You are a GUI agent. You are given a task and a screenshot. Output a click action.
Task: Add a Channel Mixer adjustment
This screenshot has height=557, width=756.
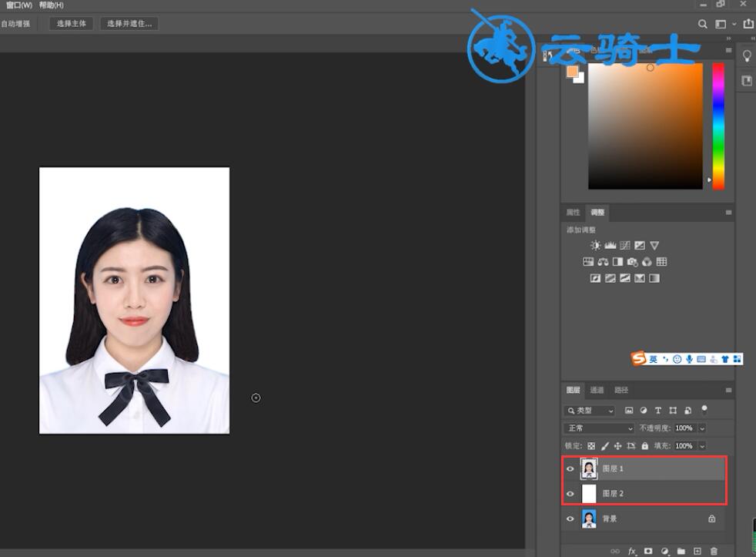[647, 262]
